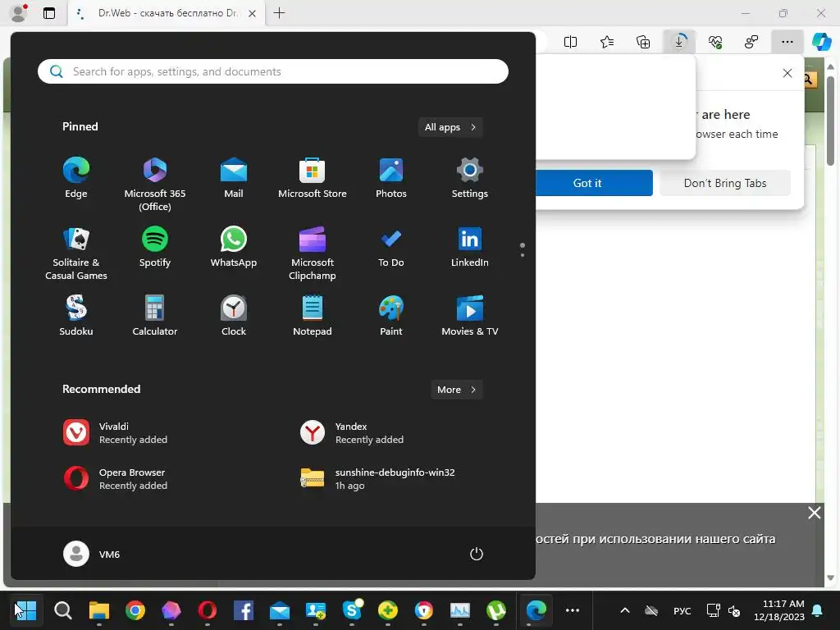Launch WhatsApp from Start menu
The image size is (840, 630).
tap(234, 247)
